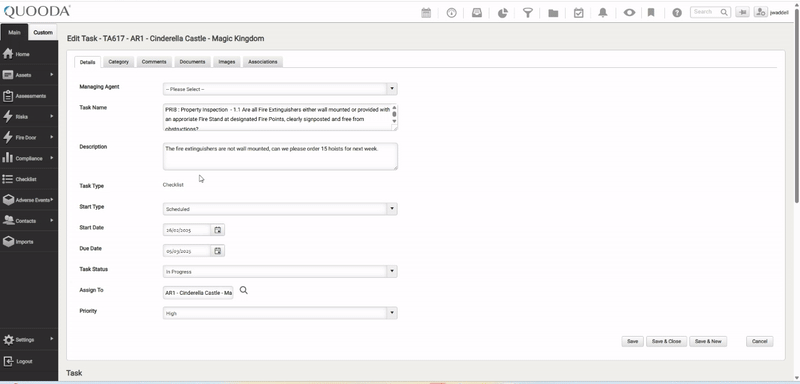Open Settings in the sidebar
This screenshot has width=800, height=384.
pos(29,340)
